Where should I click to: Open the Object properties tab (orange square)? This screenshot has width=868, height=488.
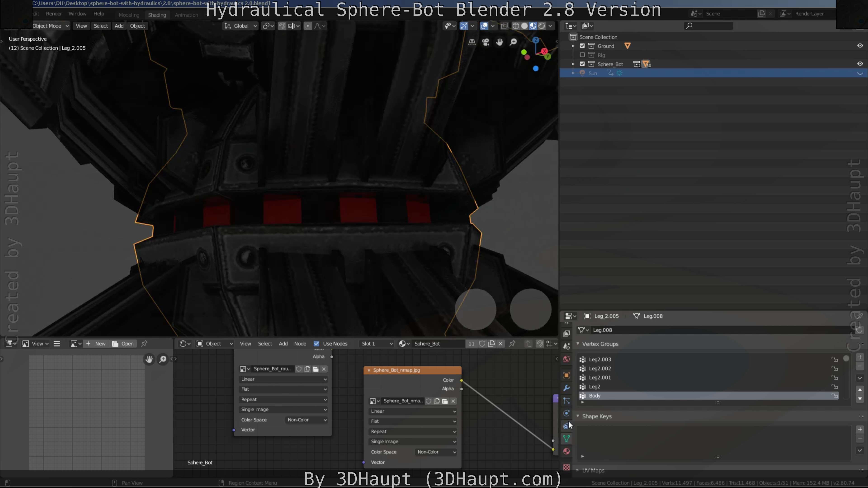(566, 375)
